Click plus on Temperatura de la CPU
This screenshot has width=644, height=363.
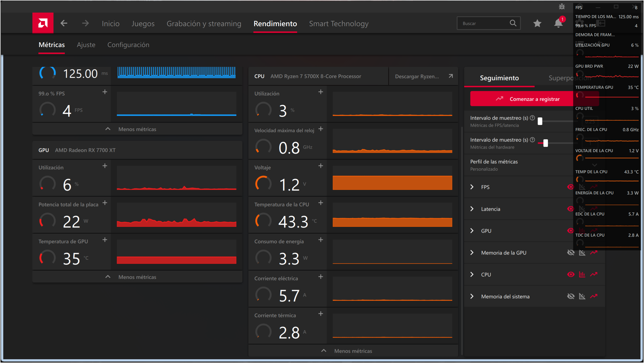click(x=321, y=203)
